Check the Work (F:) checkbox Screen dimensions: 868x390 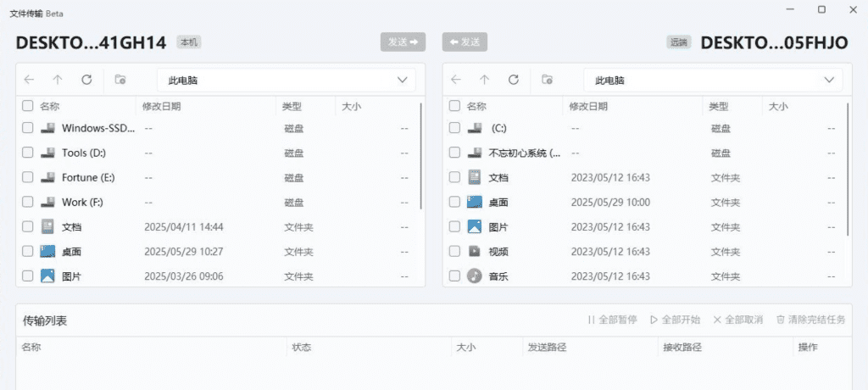pyautogui.click(x=28, y=202)
